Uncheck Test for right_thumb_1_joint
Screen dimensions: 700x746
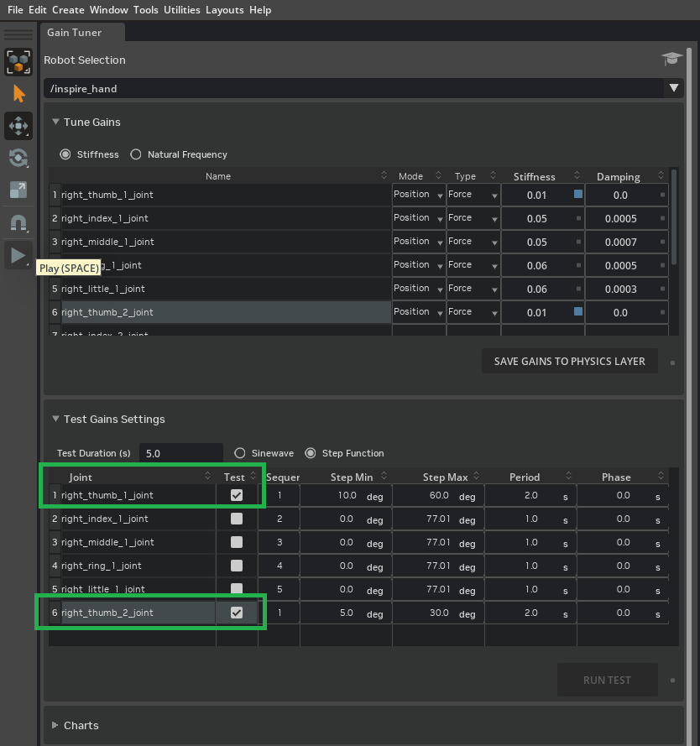236,494
